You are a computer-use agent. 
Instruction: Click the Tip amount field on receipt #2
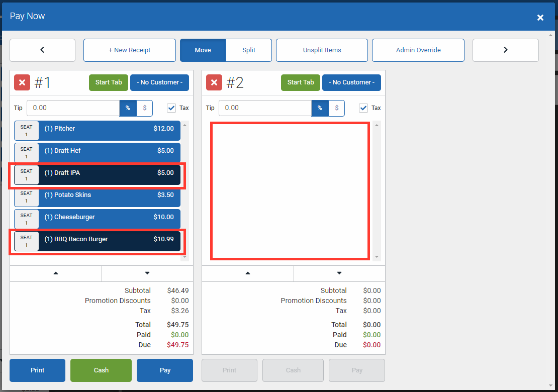265,108
